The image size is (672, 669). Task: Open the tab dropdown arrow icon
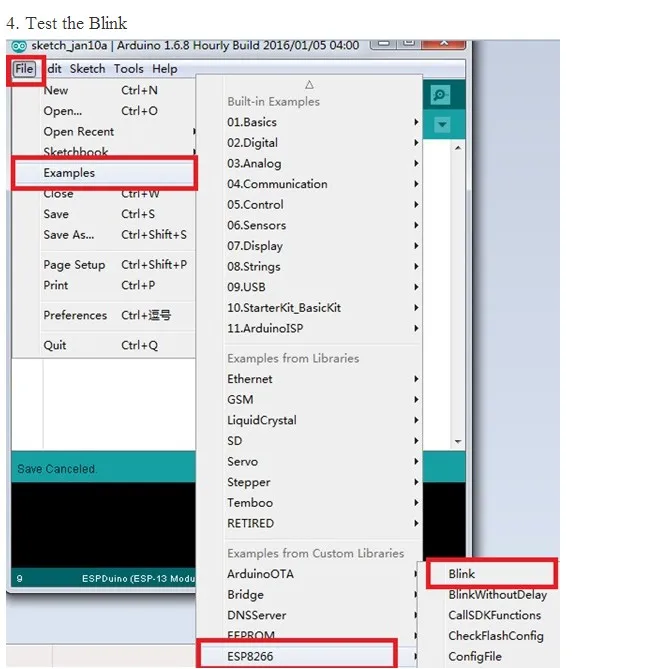[442, 125]
